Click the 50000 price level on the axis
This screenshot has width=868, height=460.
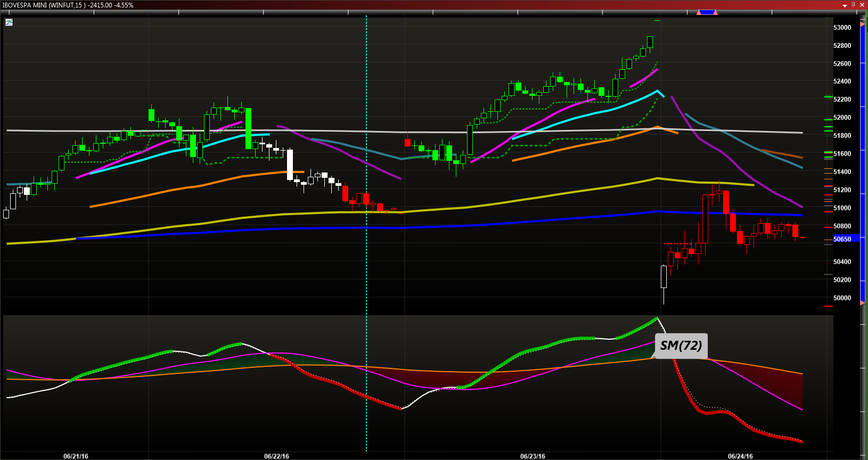pyautogui.click(x=842, y=298)
